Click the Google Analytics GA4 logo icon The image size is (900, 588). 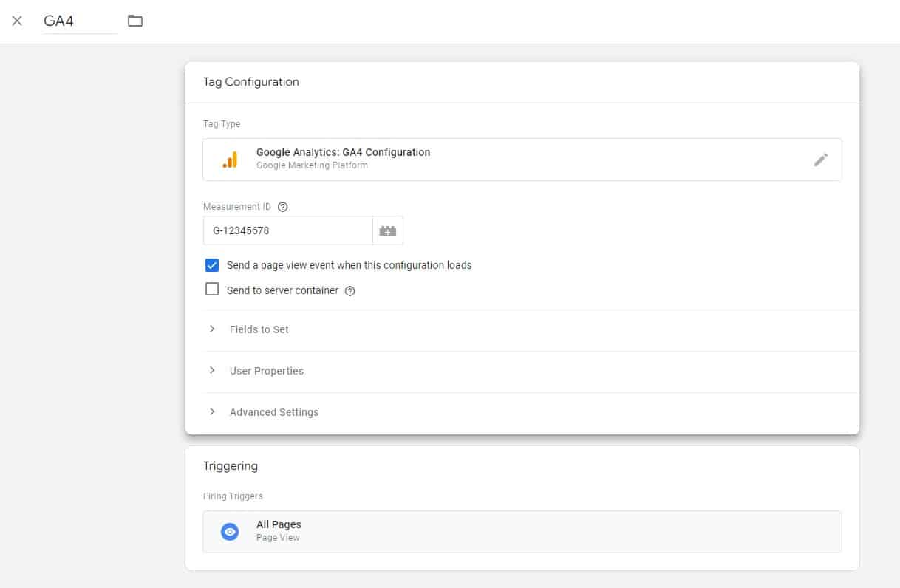(231, 158)
